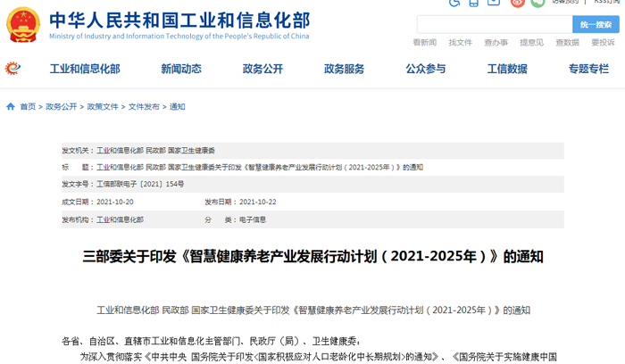Click the Weibo icon in header

(518, 3)
